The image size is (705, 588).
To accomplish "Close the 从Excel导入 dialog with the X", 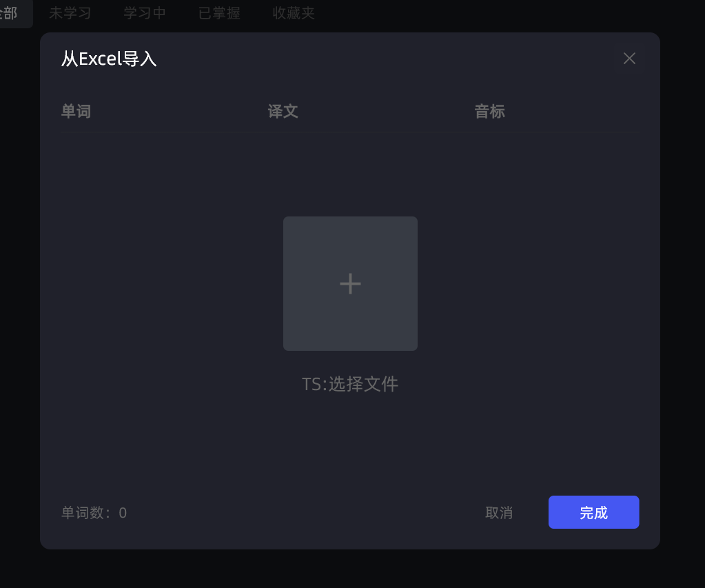I will 629,59.
